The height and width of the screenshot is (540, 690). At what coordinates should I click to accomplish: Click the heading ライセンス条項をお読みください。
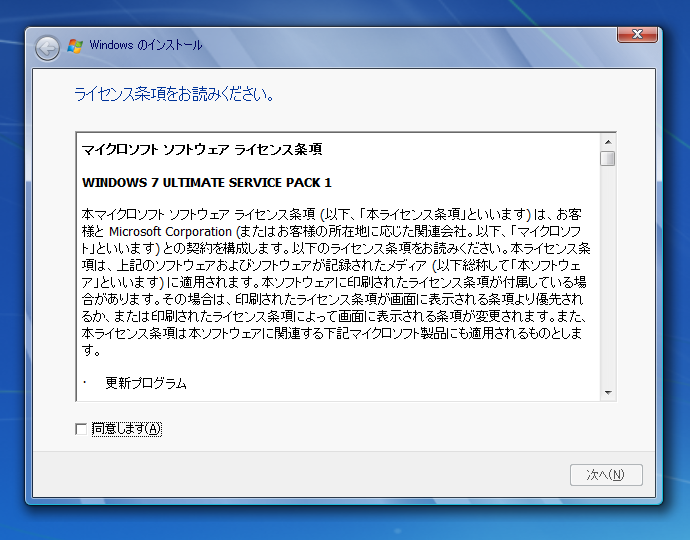174,94
